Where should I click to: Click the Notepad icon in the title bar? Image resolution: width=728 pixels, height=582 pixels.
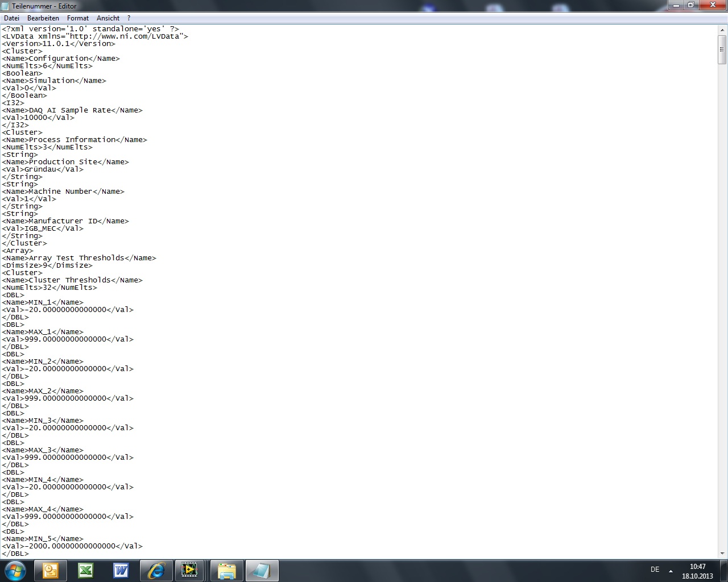point(6,6)
